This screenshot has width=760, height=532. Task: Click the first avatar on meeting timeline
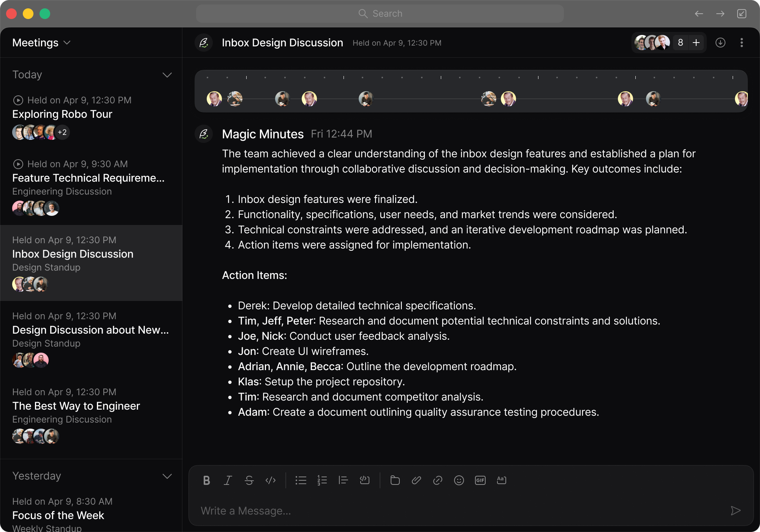tap(214, 99)
